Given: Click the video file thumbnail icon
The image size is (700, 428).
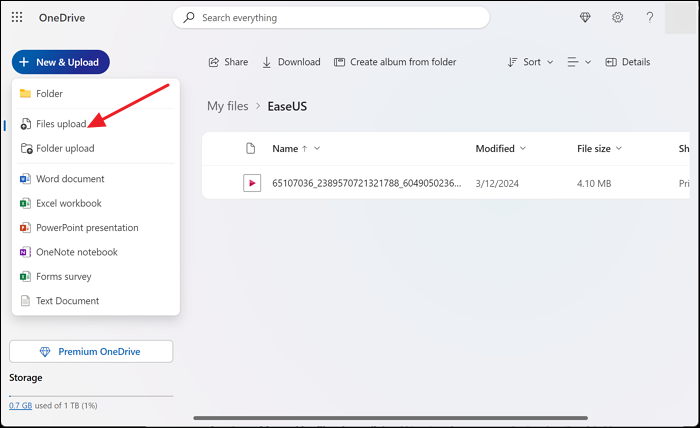Looking at the screenshot, I should pos(252,183).
